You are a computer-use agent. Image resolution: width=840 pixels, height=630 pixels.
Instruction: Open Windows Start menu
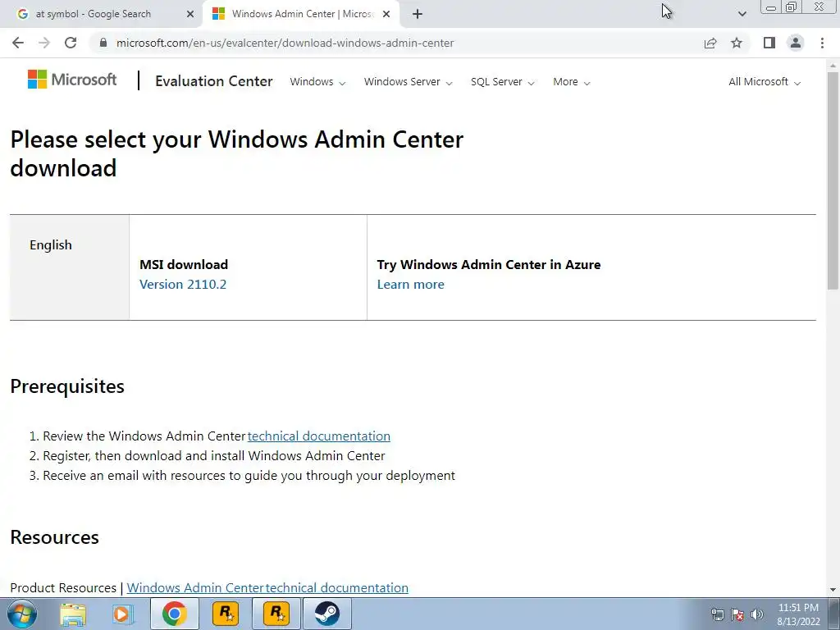(22, 614)
